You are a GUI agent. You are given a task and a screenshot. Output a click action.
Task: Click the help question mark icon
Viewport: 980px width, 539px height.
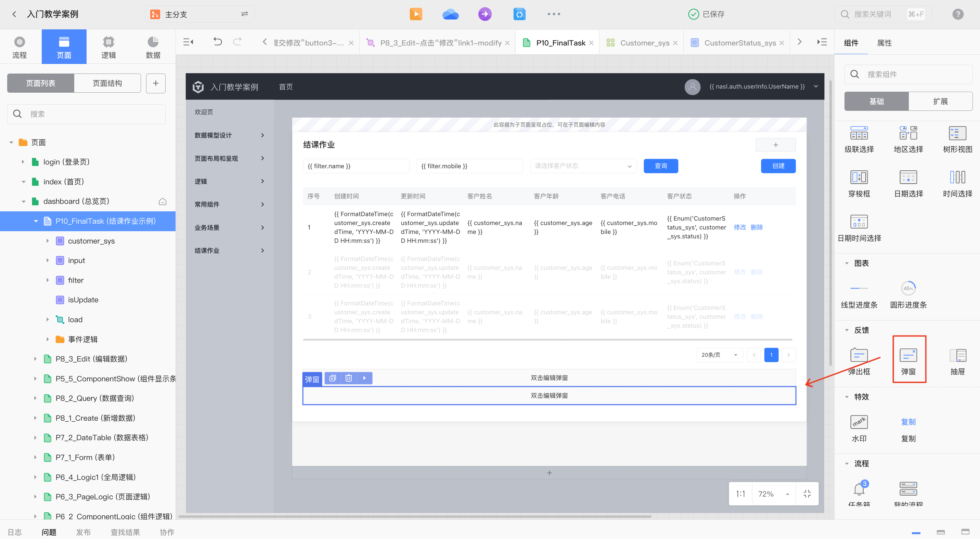point(958,14)
